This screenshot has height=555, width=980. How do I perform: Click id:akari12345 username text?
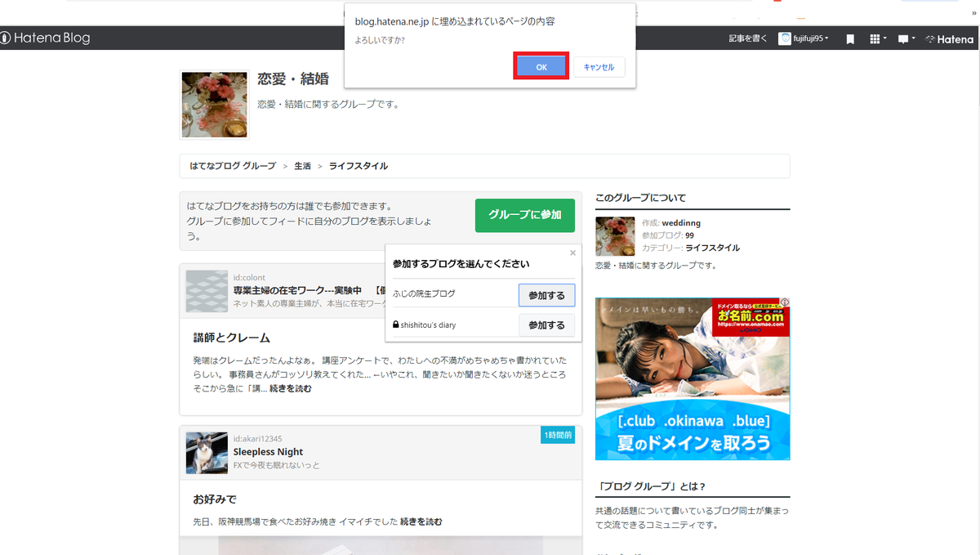point(257,439)
